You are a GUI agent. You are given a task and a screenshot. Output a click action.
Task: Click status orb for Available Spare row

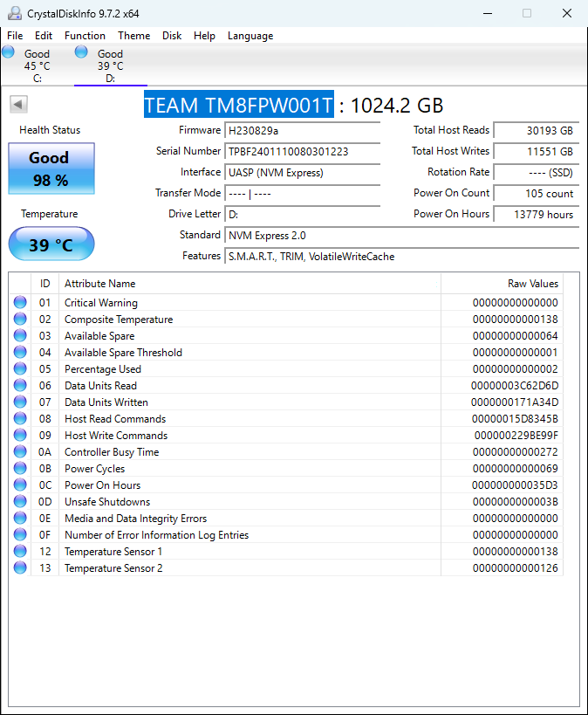pyautogui.click(x=20, y=335)
